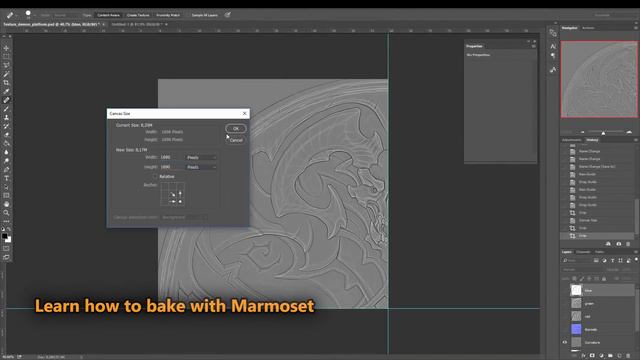Delete layer trash icon in Layers panel

click(628, 356)
